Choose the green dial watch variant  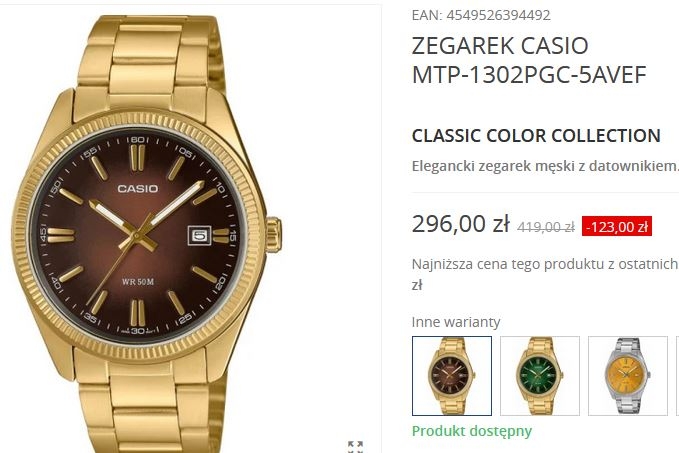[x=540, y=376]
